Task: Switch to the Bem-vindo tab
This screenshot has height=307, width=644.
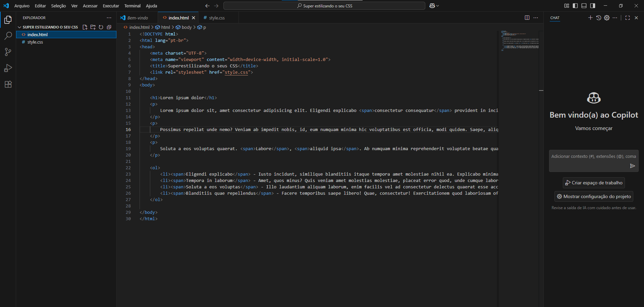Action: (138, 18)
